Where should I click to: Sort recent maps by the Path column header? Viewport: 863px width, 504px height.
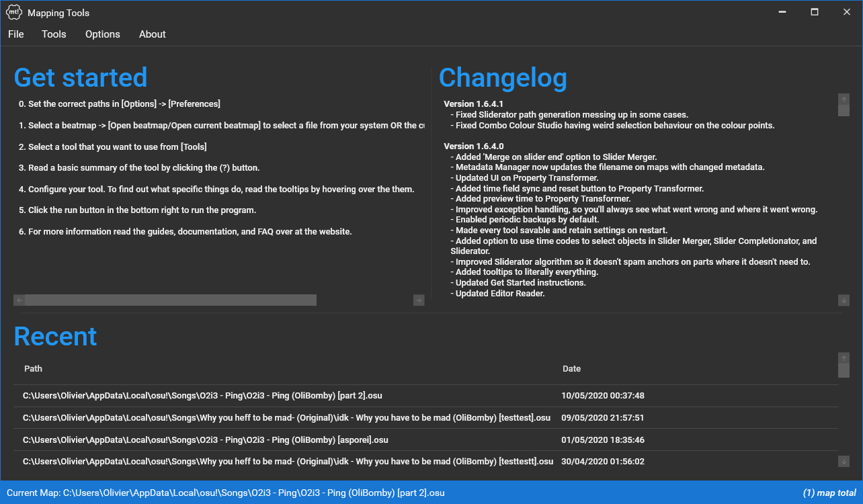coord(33,368)
